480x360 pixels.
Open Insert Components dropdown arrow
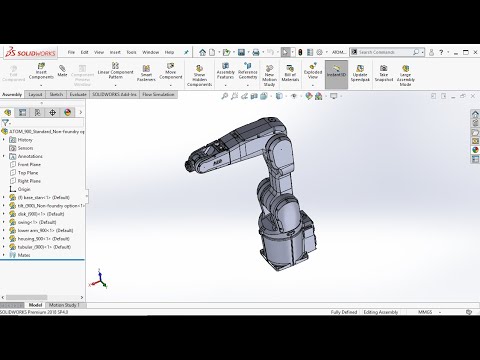41,85
